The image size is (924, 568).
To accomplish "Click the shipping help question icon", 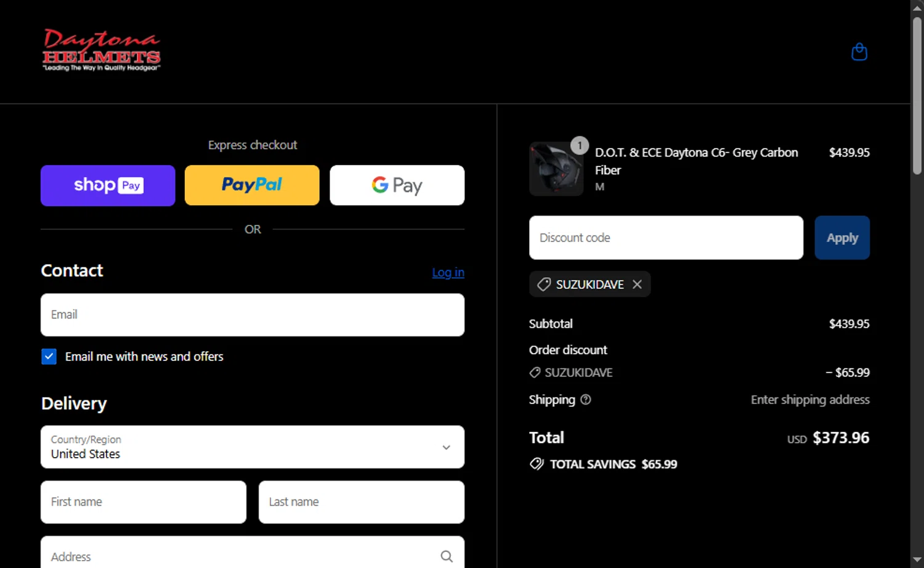I will (x=586, y=400).
